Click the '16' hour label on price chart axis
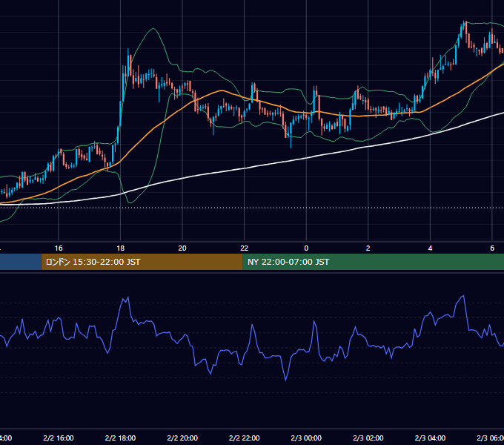Image resolution: width=504 pixels, height=445 pixels. pyautogui.click(x=59, y=248)
